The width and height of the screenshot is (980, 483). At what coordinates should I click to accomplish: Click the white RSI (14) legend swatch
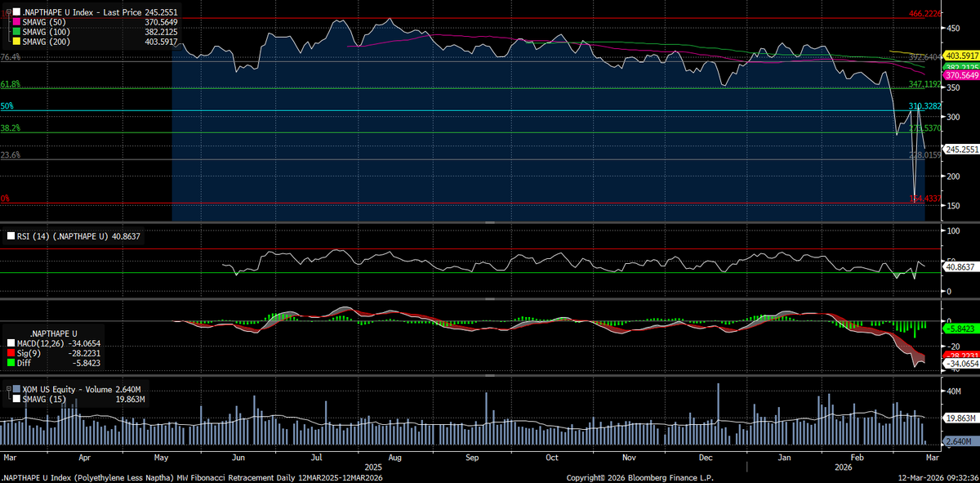[x=11, y=236]
